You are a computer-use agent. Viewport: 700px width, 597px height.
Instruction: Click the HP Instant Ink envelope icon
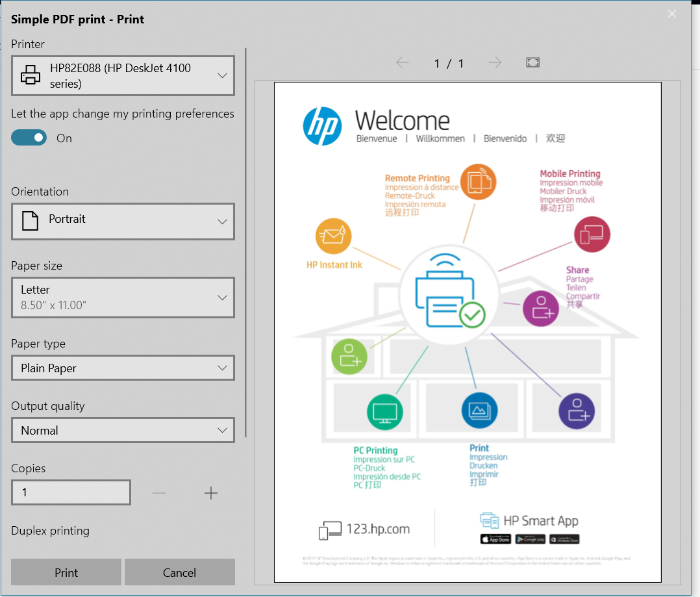333,236
